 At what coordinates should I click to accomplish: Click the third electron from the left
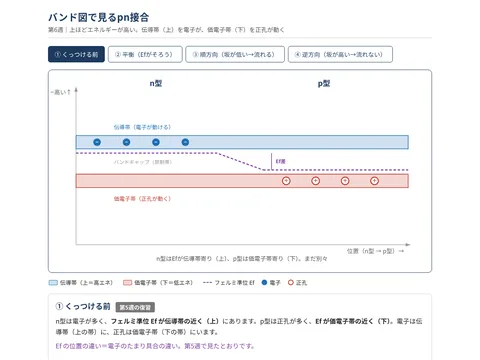click(x=156, y=142)
